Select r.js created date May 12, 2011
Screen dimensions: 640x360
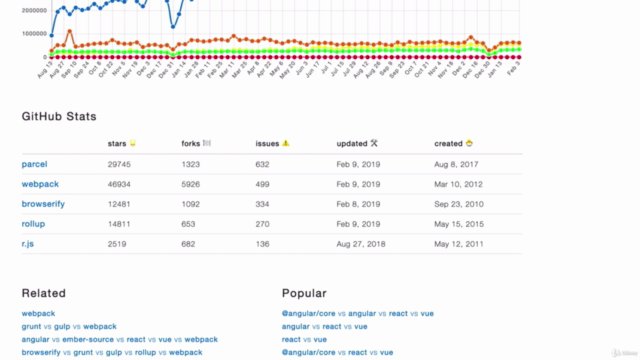[459, 244]
